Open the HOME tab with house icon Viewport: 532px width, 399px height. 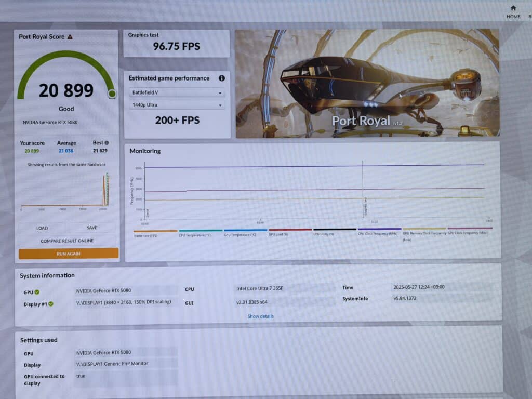[x=513, y=12]
